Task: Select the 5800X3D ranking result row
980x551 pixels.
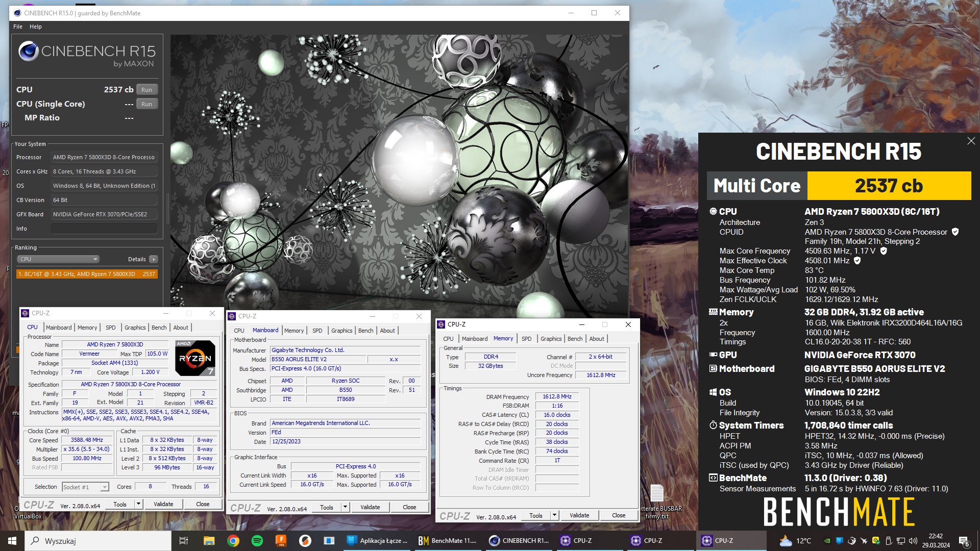Action: (x=87, y=274)
